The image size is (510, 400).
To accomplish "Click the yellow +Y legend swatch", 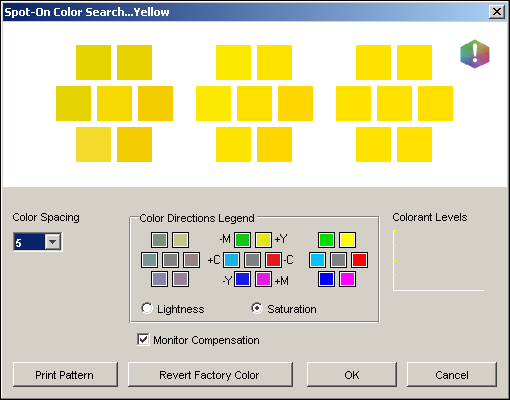I will [x=263, y=240].
